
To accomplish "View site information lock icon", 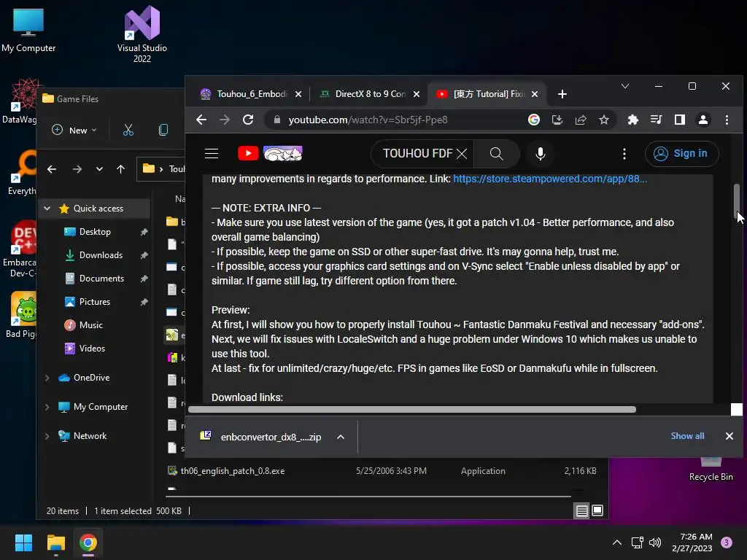I will [x=276, y=120].
